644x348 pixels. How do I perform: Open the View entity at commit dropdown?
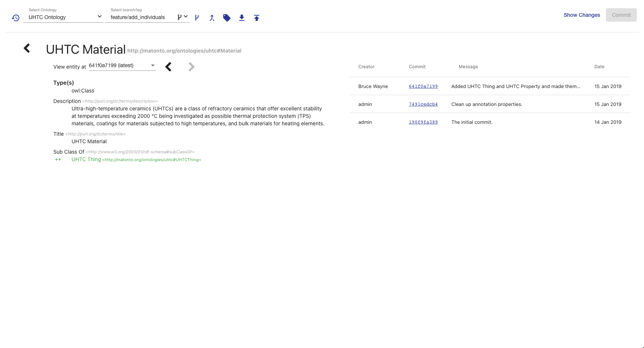pyautogui.click(x=122, y=66)
